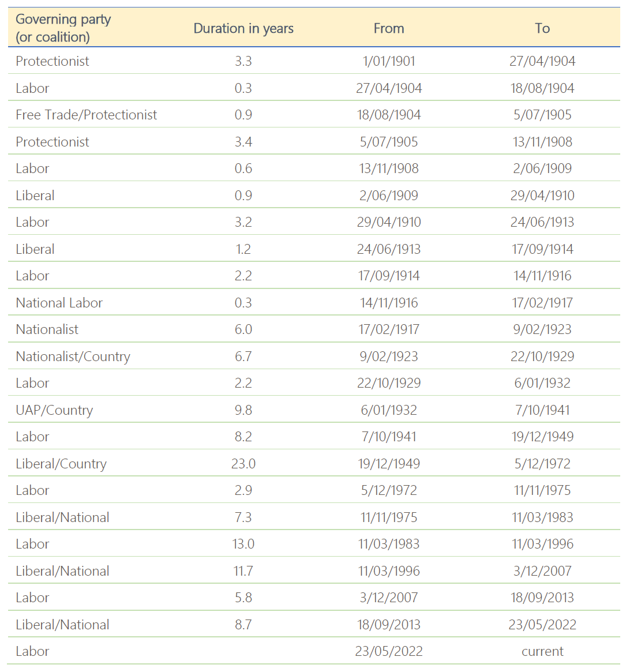
Task: Select the 9.8 duration value
Action: pos(243,410)
